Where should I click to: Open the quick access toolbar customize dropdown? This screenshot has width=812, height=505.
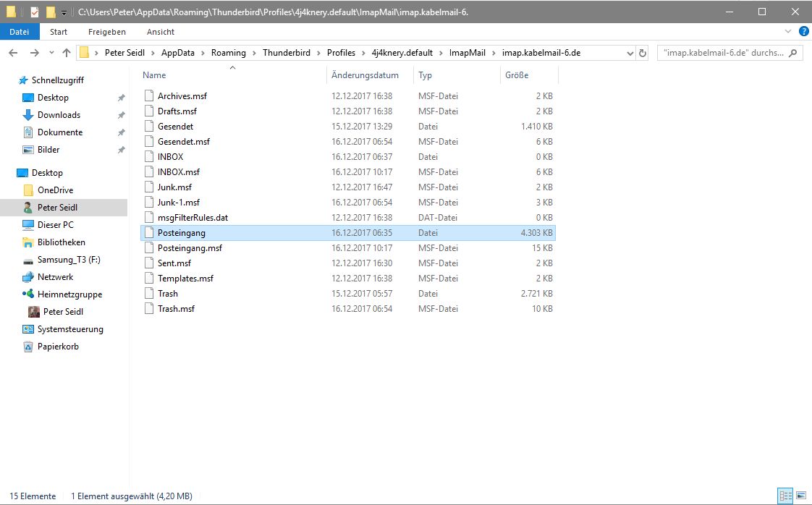(x=64, y=12)
